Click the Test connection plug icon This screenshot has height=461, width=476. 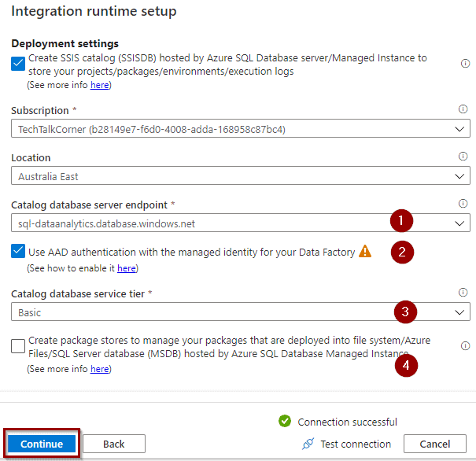[308, 444]
